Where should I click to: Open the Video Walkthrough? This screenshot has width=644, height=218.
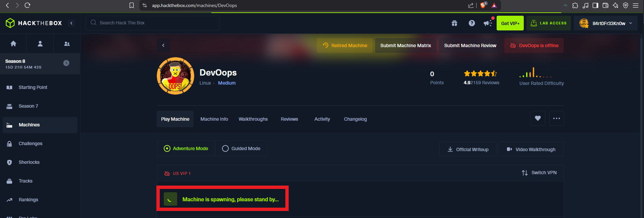531,149
